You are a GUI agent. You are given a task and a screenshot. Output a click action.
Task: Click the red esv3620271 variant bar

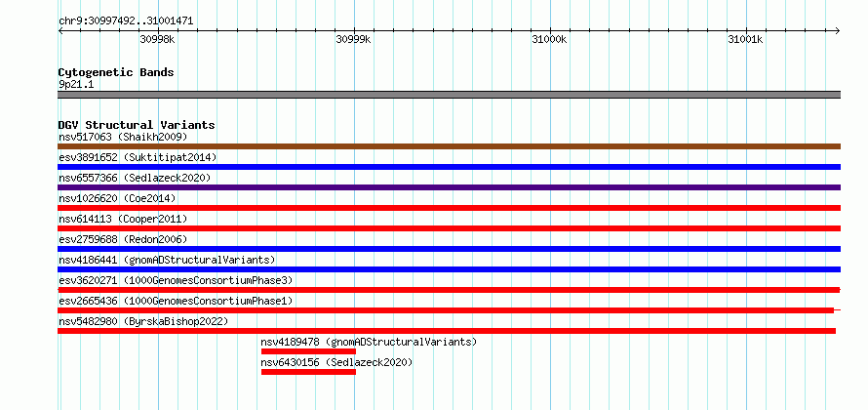pyautogui.click(x=449, y=290)
